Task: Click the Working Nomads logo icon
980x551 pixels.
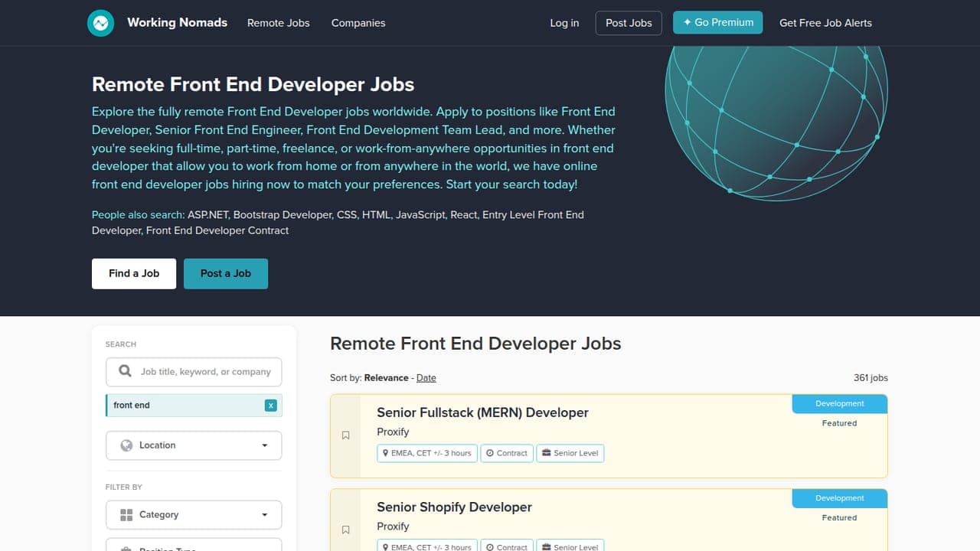Action: (x=101, y=23)
